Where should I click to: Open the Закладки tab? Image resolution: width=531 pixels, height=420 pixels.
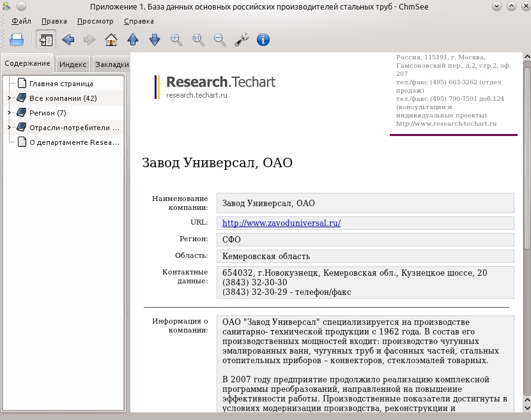[x=112, y=64]
